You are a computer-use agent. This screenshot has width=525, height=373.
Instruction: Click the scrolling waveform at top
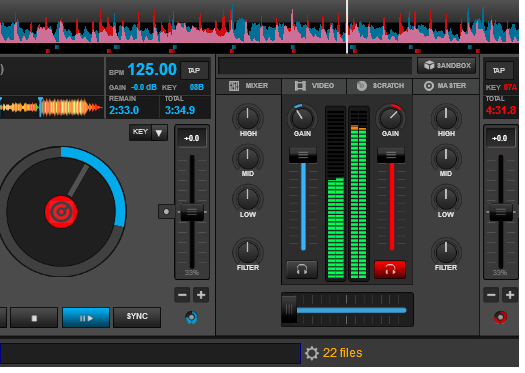(x=259, y=27)
